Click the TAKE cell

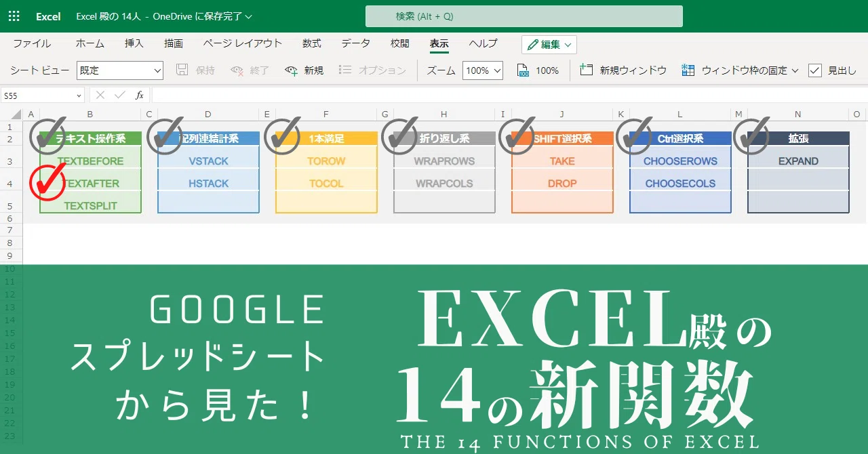tap(562, 161)
